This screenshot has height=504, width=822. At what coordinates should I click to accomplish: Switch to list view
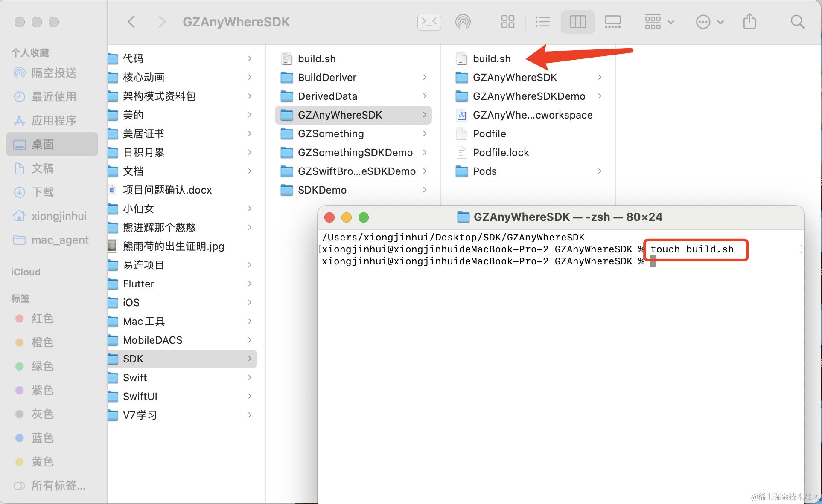point(542,22)
